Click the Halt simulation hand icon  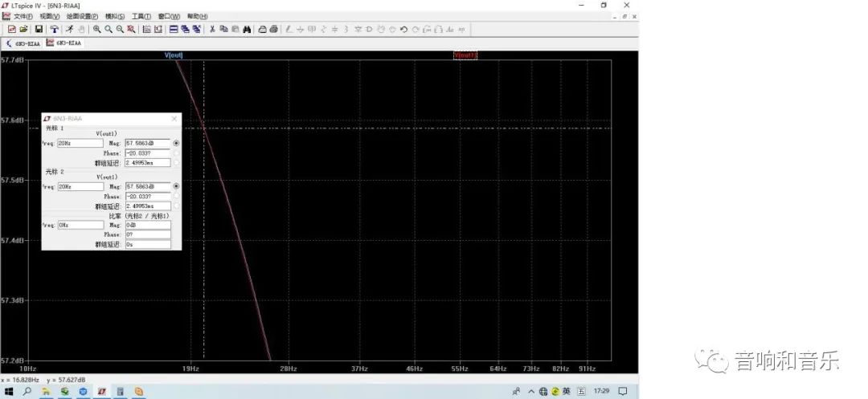pyautogui.click(x=81, y=29)
